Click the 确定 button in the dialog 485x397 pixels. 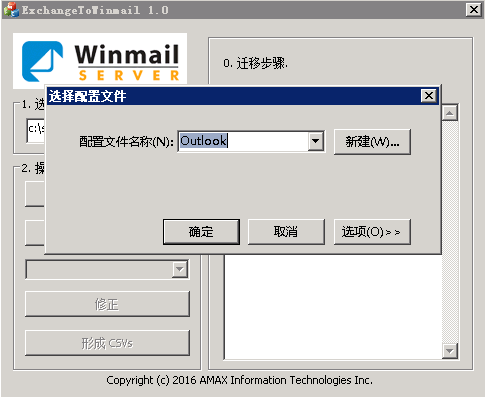click(201, 232)
